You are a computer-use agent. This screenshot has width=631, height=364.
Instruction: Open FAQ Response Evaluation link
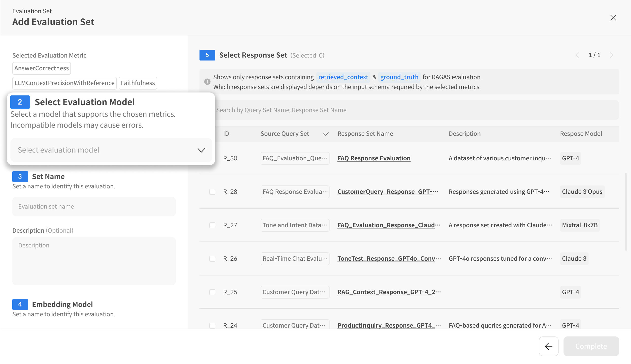click(x=374, y=158)
